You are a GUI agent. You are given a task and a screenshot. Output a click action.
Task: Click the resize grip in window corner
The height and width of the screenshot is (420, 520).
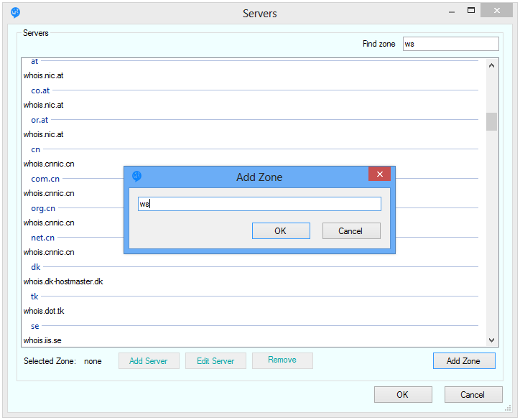tap(508, 408)
